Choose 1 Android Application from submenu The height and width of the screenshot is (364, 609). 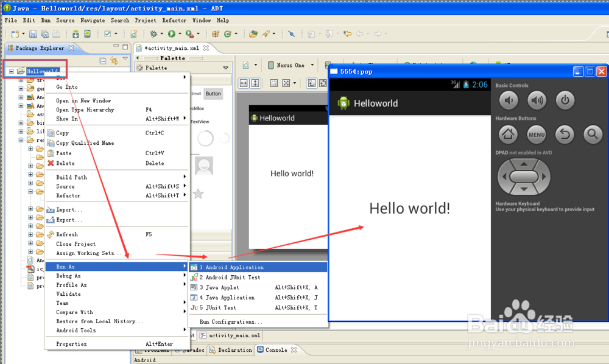click(x=258, y=267)
